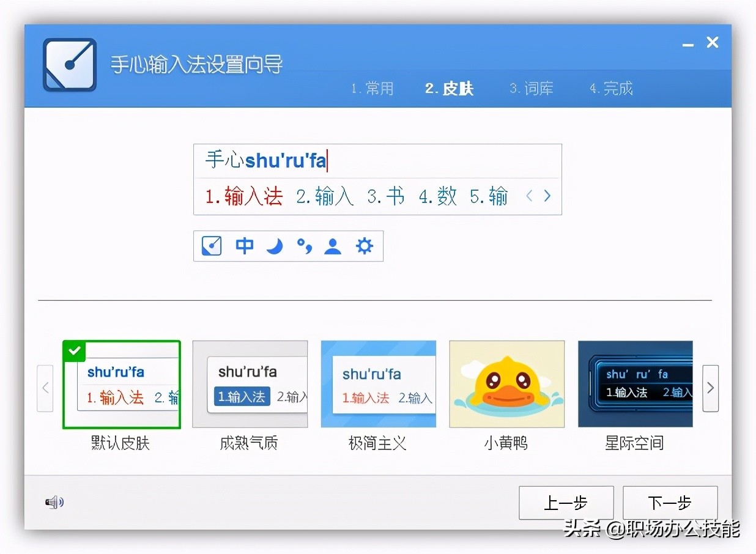This screenshot has width=756, height=554.
Task: Click the 星际空间 label
Action: [634, 443]
